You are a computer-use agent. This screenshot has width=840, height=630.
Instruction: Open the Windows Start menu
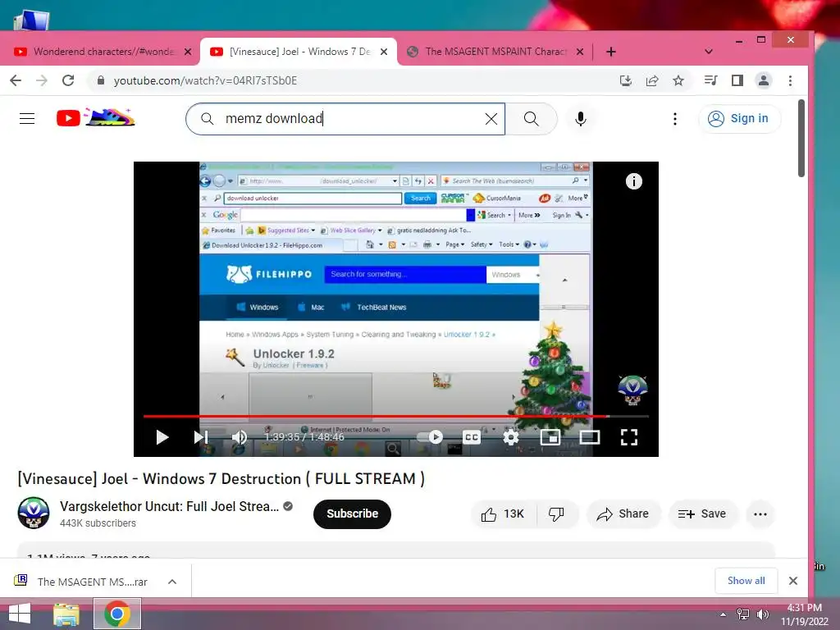(20, 614)
